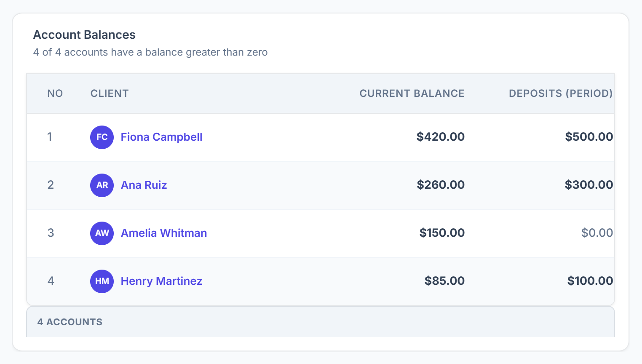Screen dimensions: 642x364
Task: Click the Client column header
Action: coord(110,94)
